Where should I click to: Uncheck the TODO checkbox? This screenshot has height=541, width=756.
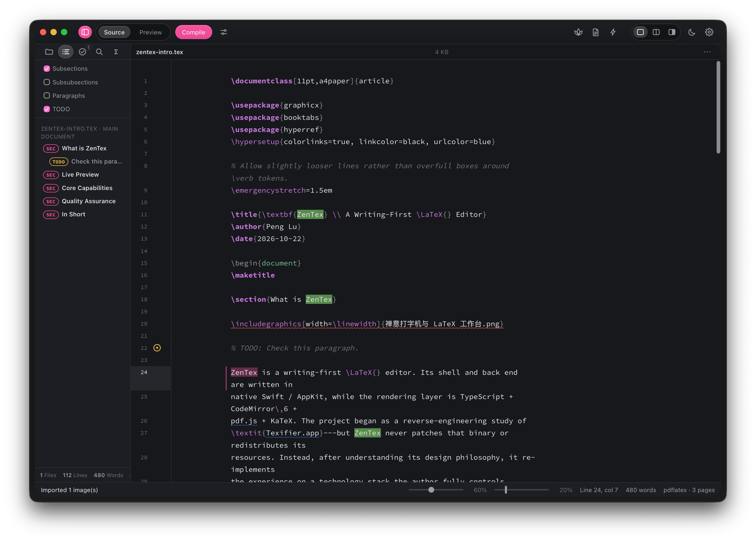[x=46, y=109]
